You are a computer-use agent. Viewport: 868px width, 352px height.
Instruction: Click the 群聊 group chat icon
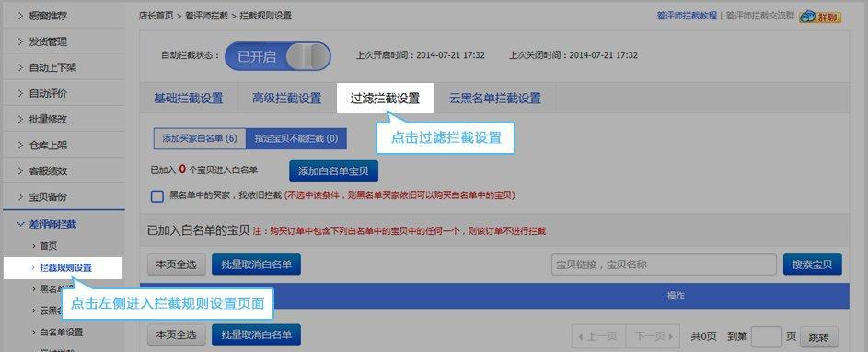[820, 17]
